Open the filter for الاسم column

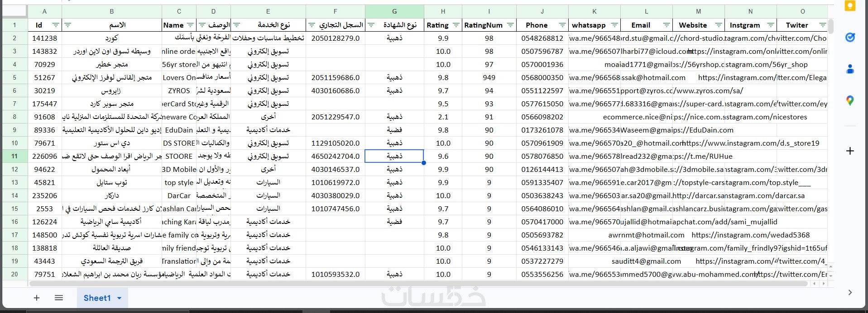tap(68, 25)
